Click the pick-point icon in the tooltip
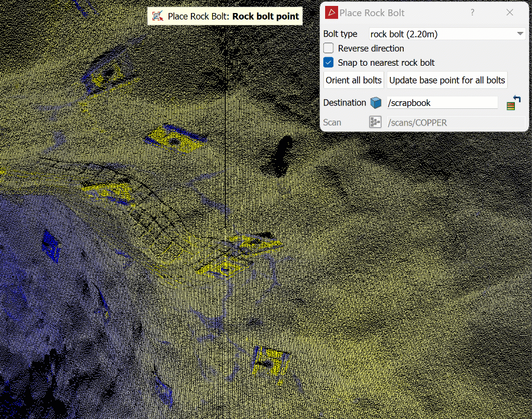This screenshot has width=532, height=419. coord(158,17)
